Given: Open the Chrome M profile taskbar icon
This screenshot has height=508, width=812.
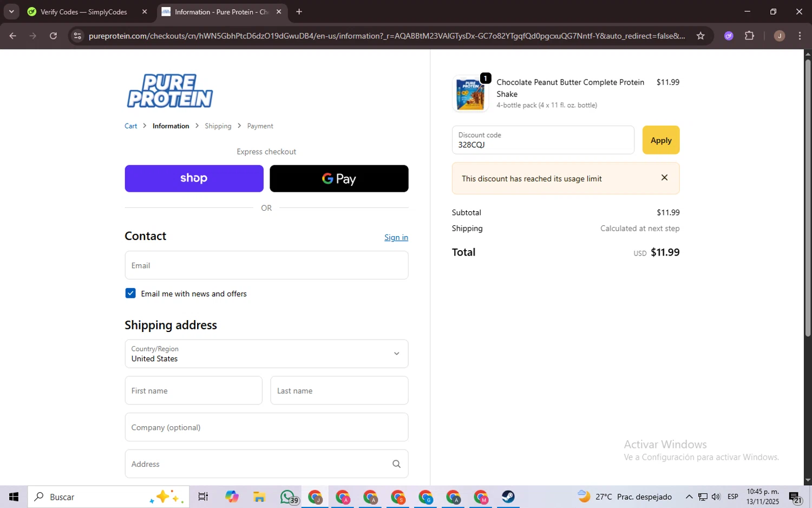Looking at the screenshot, I should coord(481,497).
